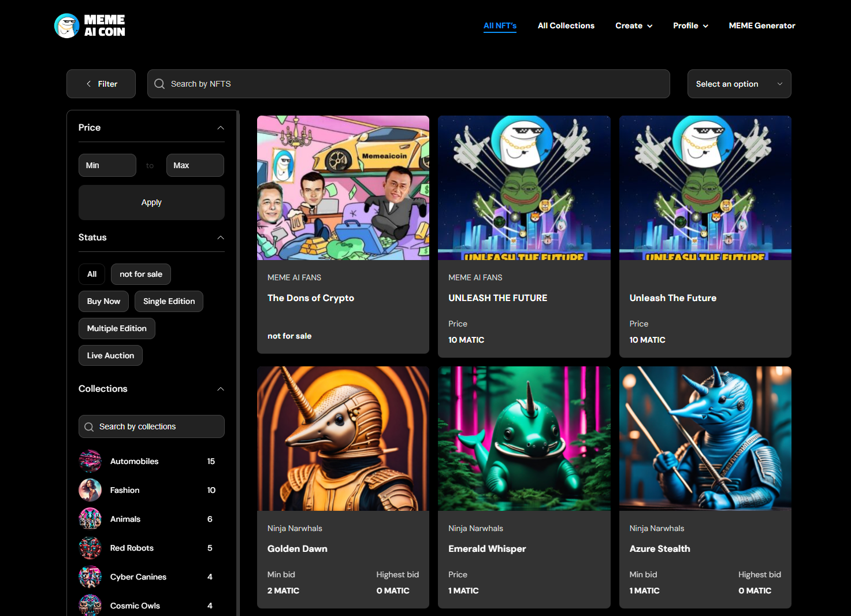Image resolution: width=851 pixels, height=616 pixels.
Task: Click the Red Robots collection avatar icon
Action: coord(90,548)
